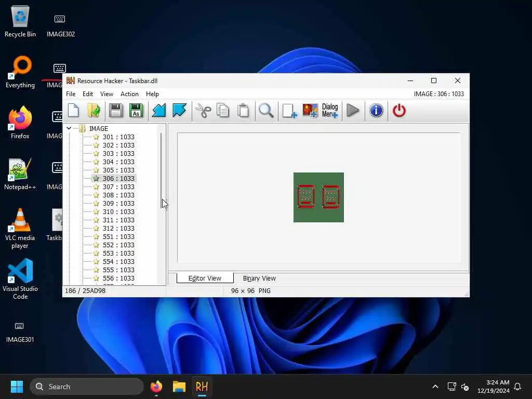Click the star icon beside 309 : 1033
Viewport: 532px width, 399px height.
[96, 203]
